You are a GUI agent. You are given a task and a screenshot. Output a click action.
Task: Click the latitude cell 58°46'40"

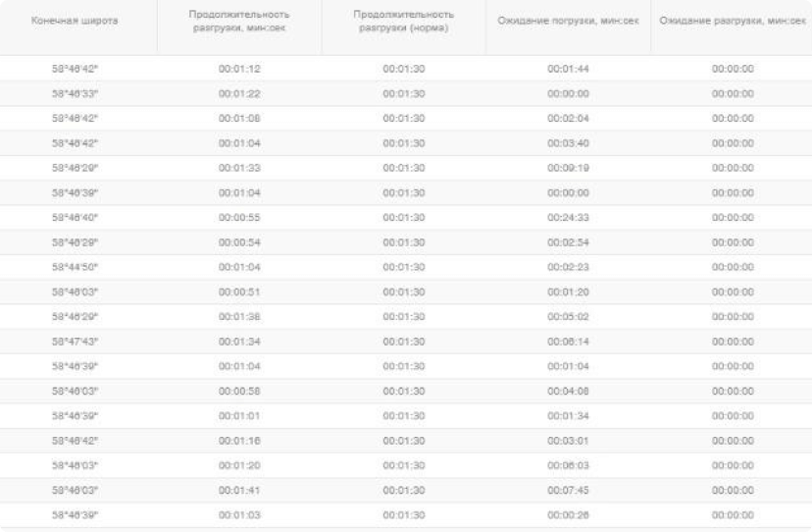(75, 218)
